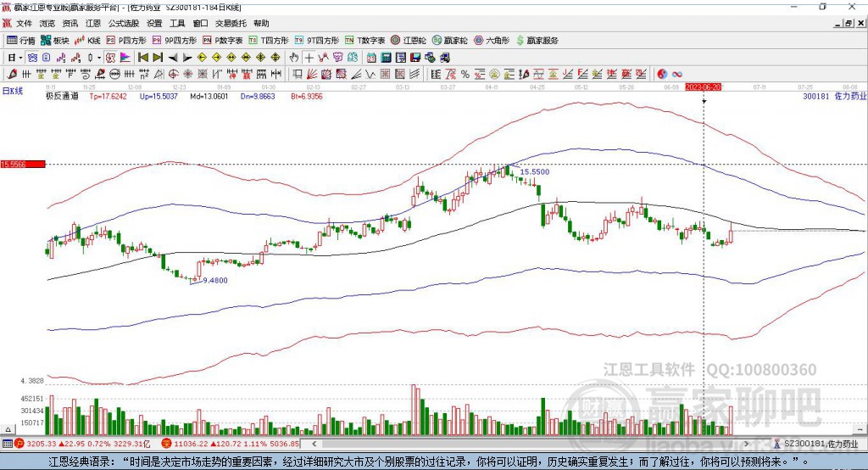Click the 15.5500 high price annotation
This screenshot has width=868, height=470.
click(535, 172)
